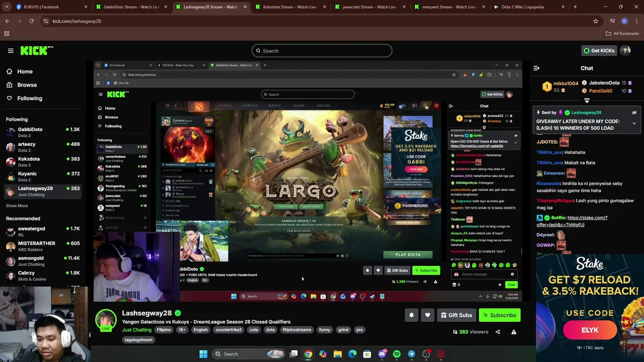644x362 pixels.
Task: Open Microsoft Edge from the taskbar
Action: click(352, 354)
